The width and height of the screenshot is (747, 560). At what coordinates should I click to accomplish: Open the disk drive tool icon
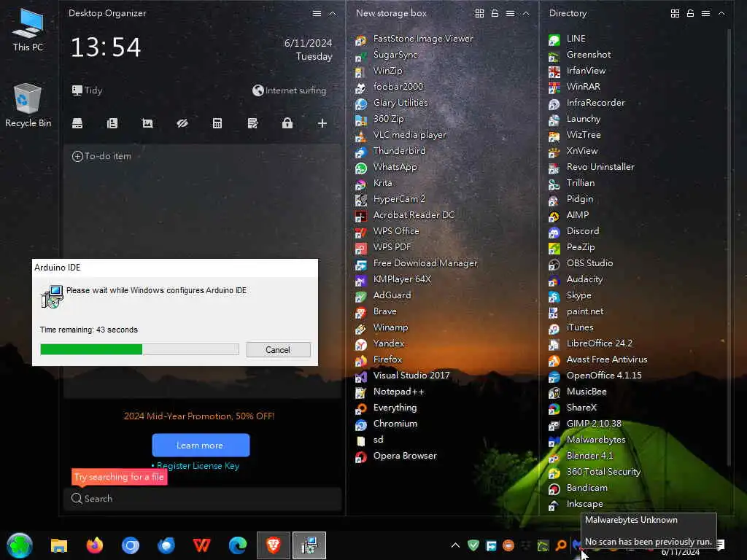click(x=77, y=124)
